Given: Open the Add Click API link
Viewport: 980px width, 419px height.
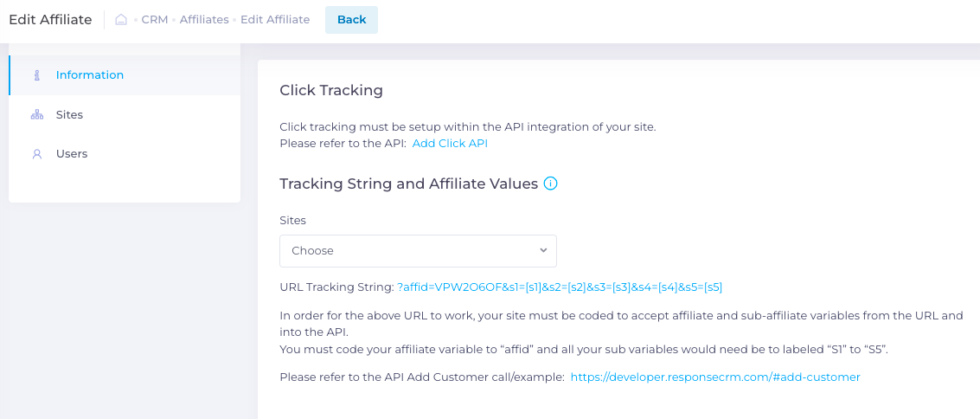Looking at the screenshot, I should 450,143.
